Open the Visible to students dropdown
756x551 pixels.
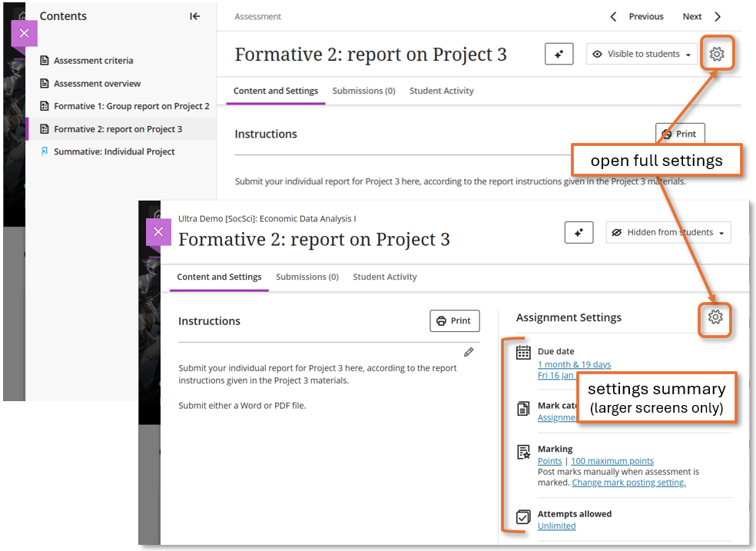point(642,55)
